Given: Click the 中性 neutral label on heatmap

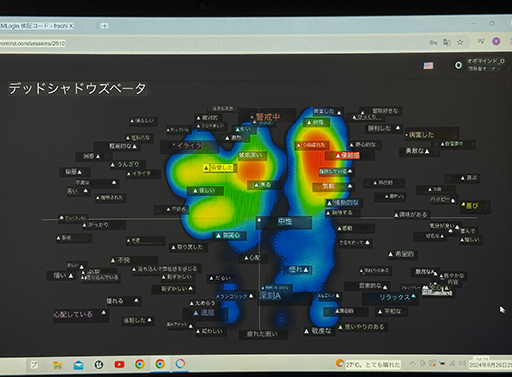Looking at the screenshot, I should coord(285,221).
